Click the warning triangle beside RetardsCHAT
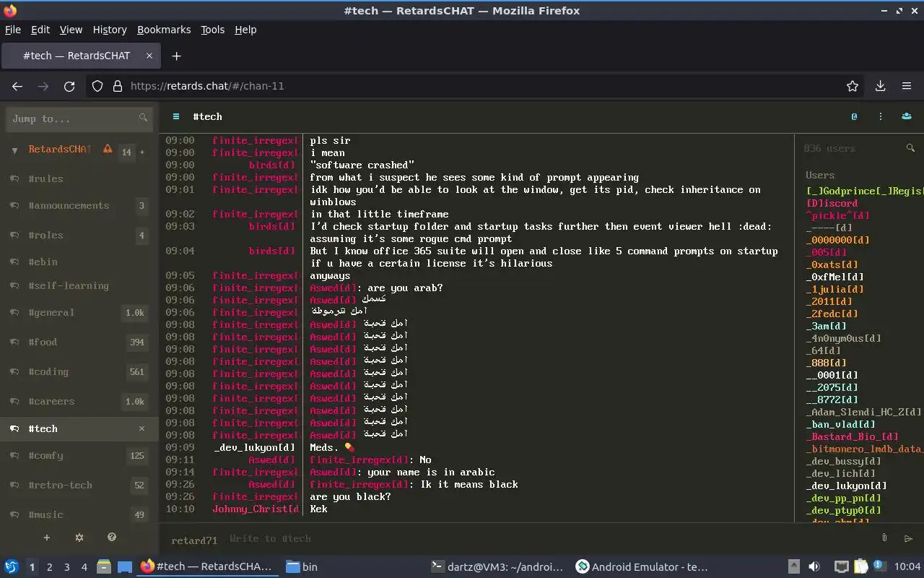Image resolution: width=924 pixels, height=578 pixels. tap(108, 150)
